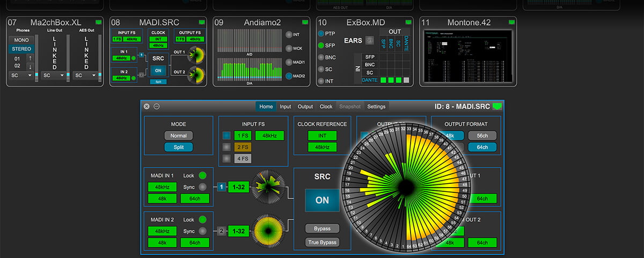
Task: Select Normal mode button
Action: click(x=178, y=136)
